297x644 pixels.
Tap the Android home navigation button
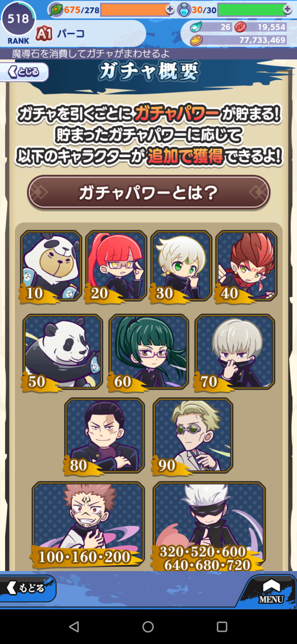coord(148,627)
